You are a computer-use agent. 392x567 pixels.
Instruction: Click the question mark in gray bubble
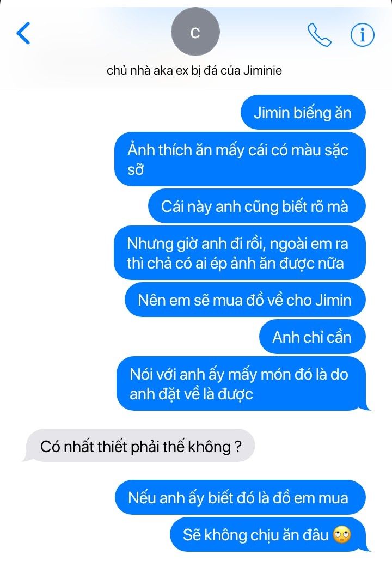[238, 447]
